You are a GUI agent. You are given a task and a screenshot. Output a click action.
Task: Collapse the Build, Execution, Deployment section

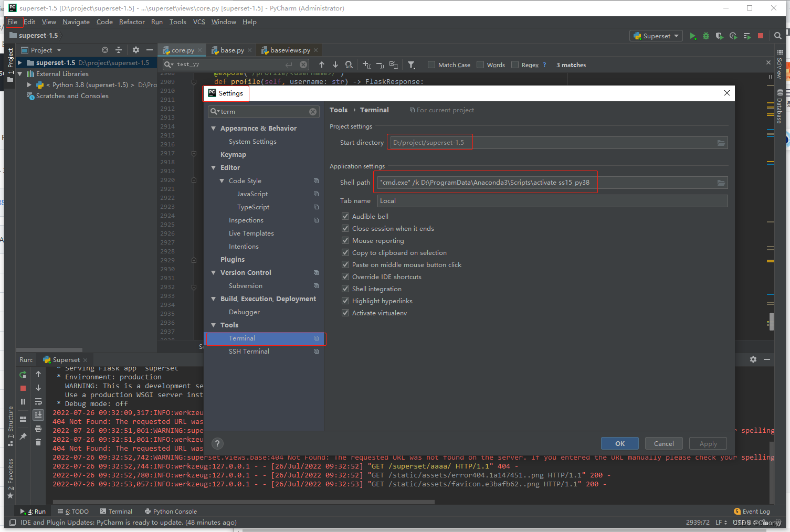click(214, 299)
